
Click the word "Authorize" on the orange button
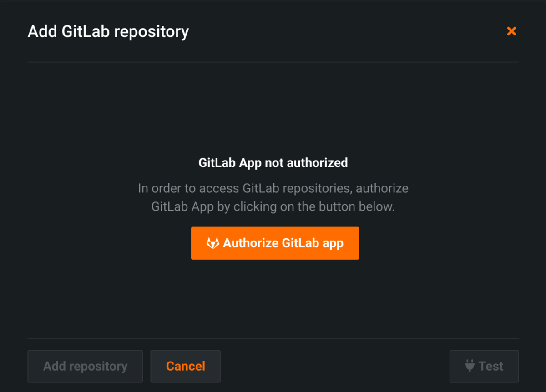(x=251, y=243)
